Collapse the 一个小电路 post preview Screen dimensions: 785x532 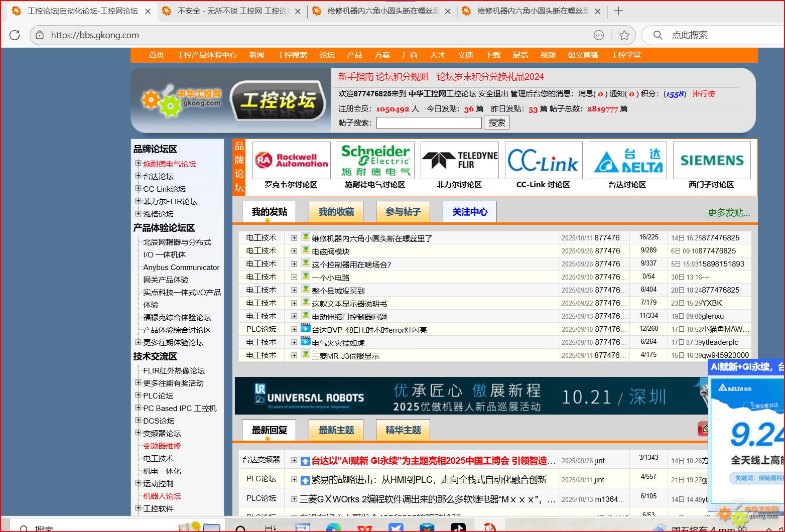pos(294,277)
